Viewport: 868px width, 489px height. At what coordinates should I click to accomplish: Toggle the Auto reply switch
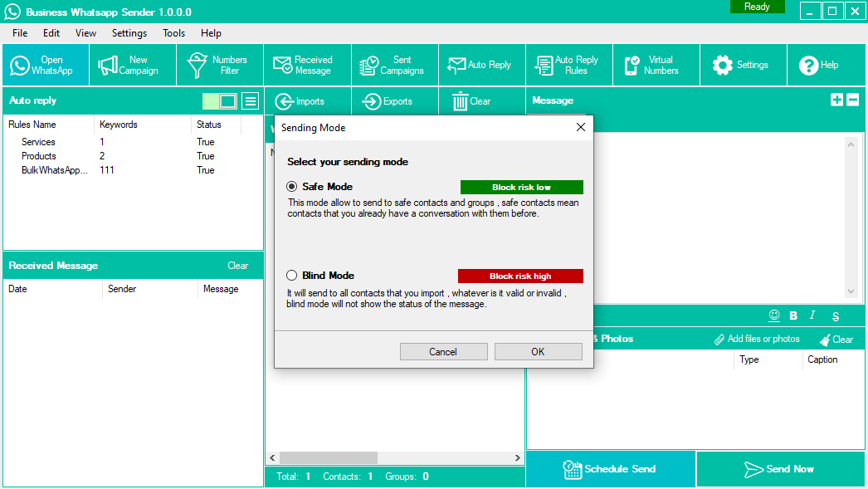(220, 101)
